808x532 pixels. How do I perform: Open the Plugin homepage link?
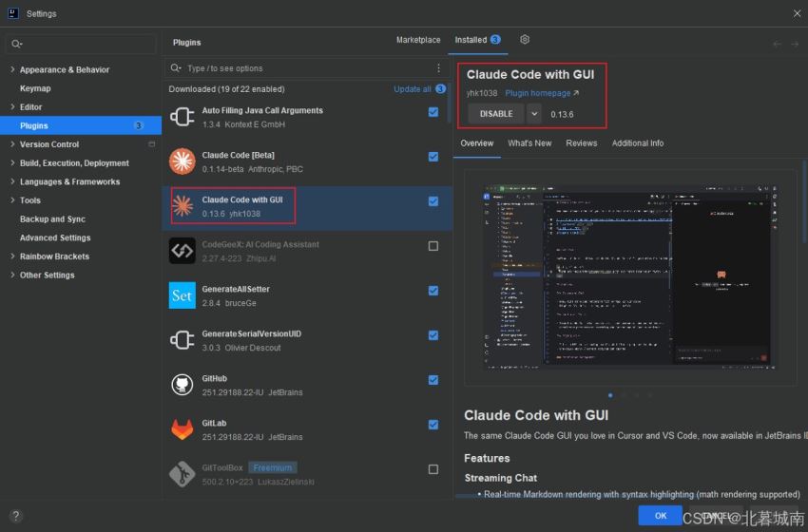point(542,93)
